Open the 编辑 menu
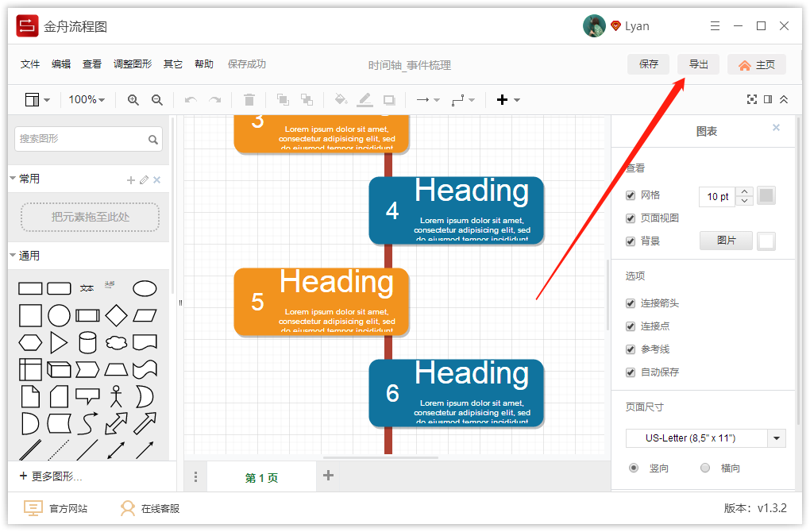 pos(61,64)
